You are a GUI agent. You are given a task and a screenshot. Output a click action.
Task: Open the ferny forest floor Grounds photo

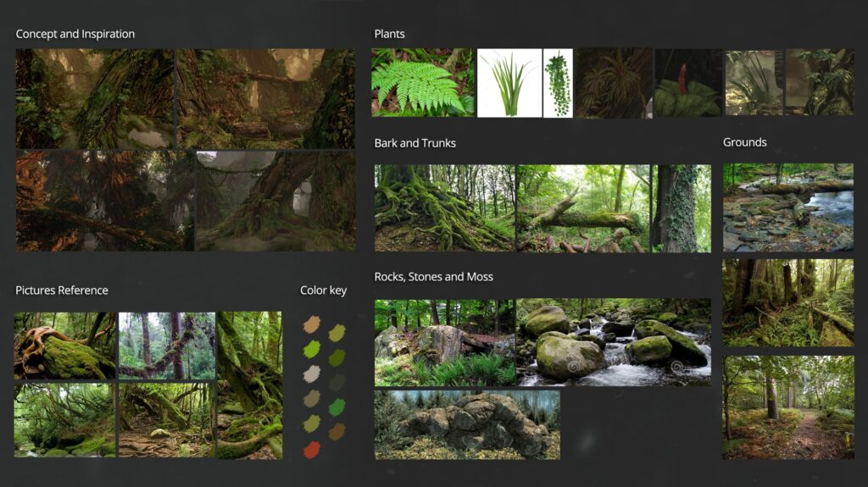tap(787, 302)
